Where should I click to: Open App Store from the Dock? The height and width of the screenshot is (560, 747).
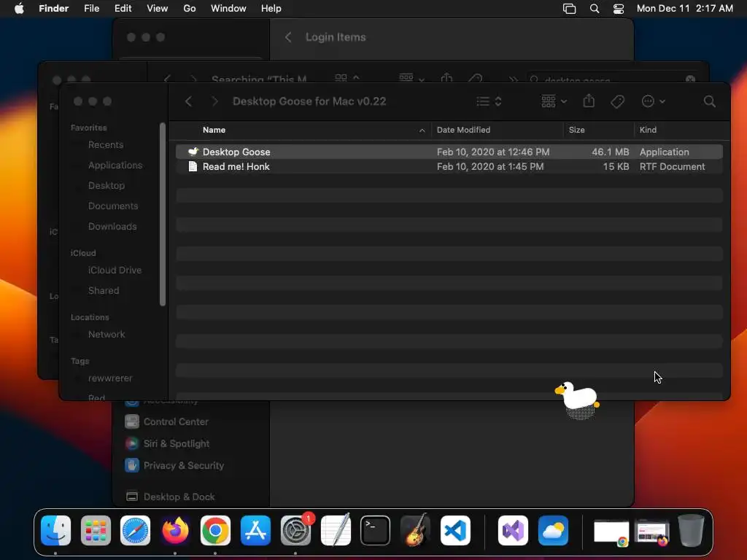tap(256, 531)
